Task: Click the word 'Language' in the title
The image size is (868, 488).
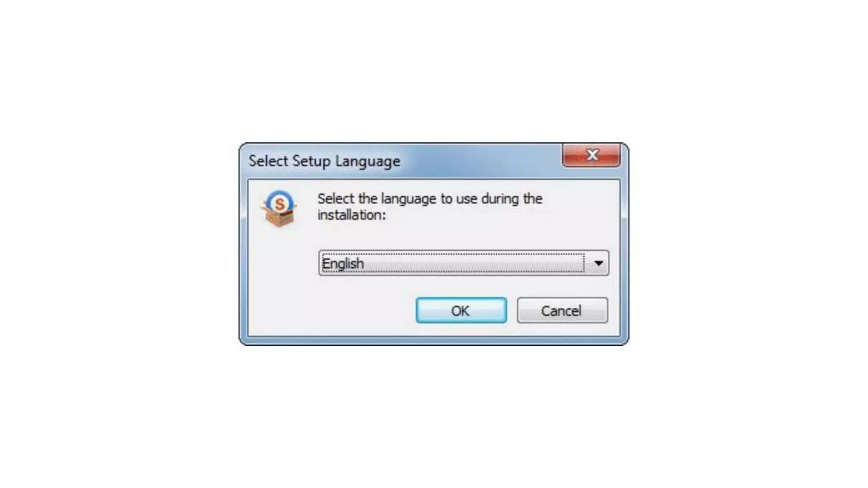Action: 367,161
